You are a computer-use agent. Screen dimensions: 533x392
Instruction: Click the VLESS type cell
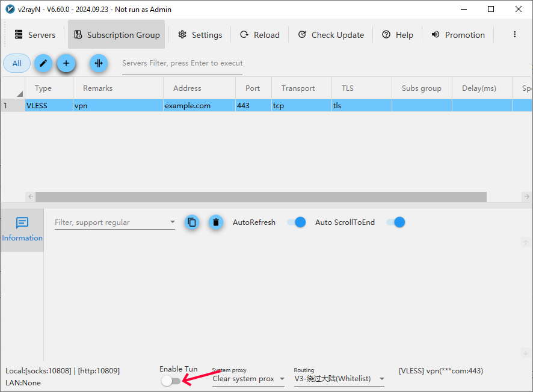(49, 106)
